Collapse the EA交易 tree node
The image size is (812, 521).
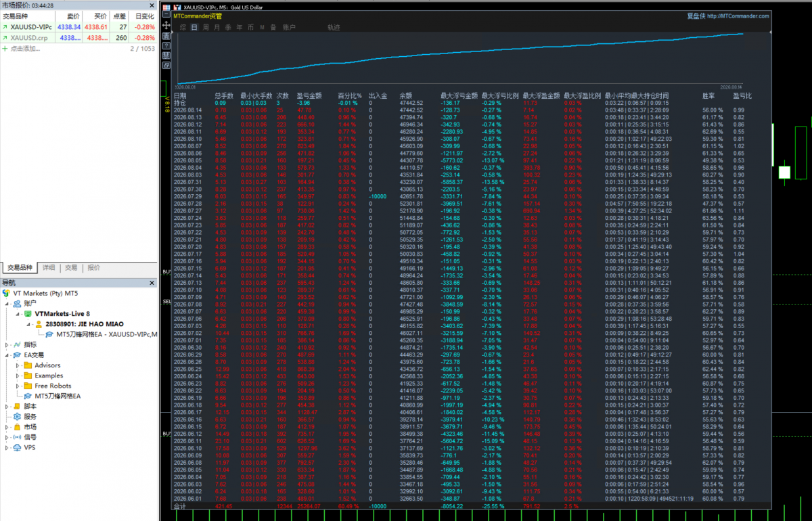(x=7, y=355)
